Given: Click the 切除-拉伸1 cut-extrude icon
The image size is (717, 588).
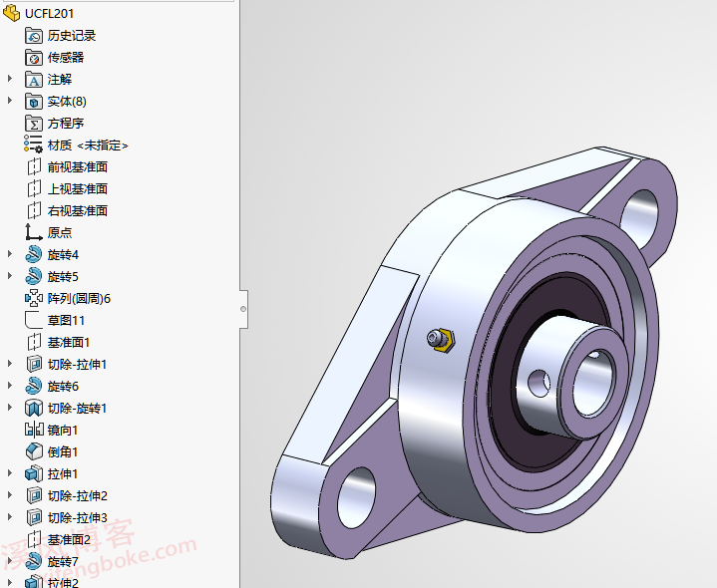Looking at the screenshot, I should point(34,364).
